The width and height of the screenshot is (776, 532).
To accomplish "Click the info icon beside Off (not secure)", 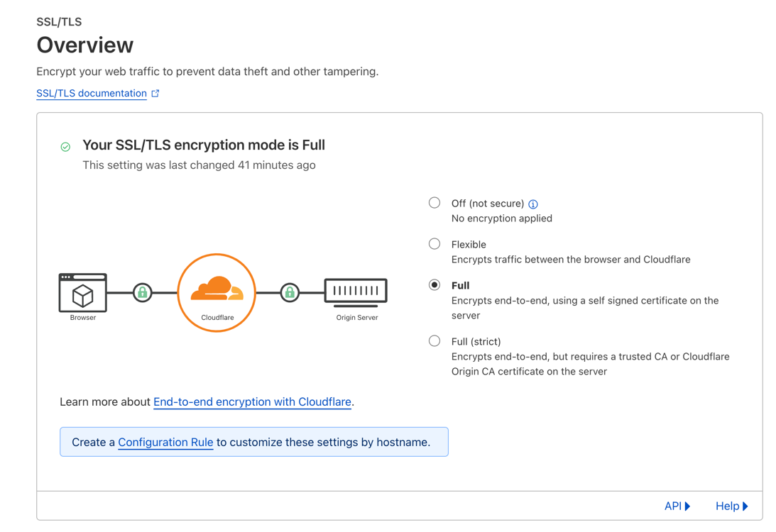I will [x=532, y=203].
